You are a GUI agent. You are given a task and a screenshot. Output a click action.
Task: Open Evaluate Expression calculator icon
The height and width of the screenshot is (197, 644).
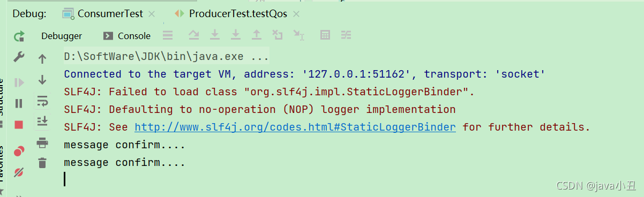pyautogui.click(x=325, y=35)
